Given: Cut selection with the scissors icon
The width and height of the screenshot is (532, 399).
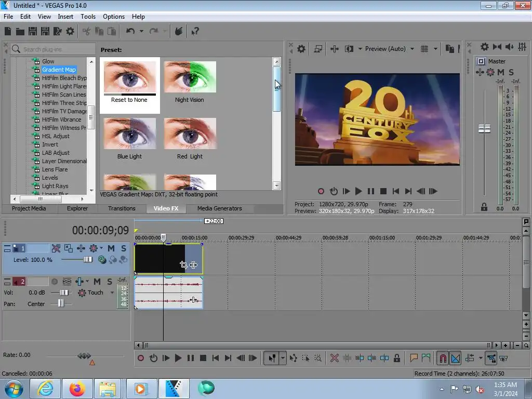Looking at the screenshot, I should pos(87,31).
